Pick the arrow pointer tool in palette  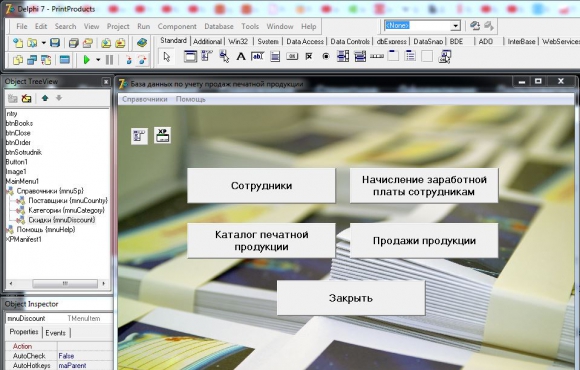[x=167, y=57]
